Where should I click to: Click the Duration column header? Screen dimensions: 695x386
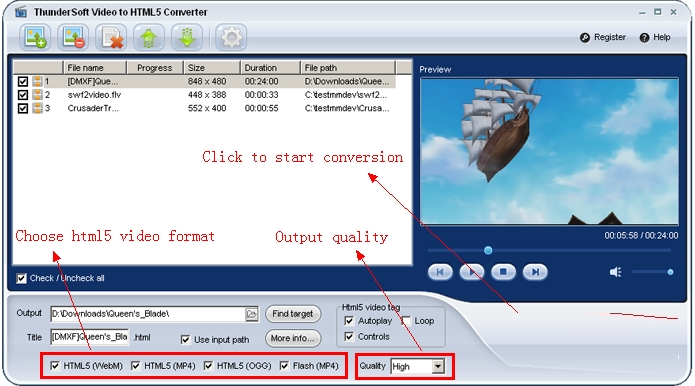[x=270, y=68]
